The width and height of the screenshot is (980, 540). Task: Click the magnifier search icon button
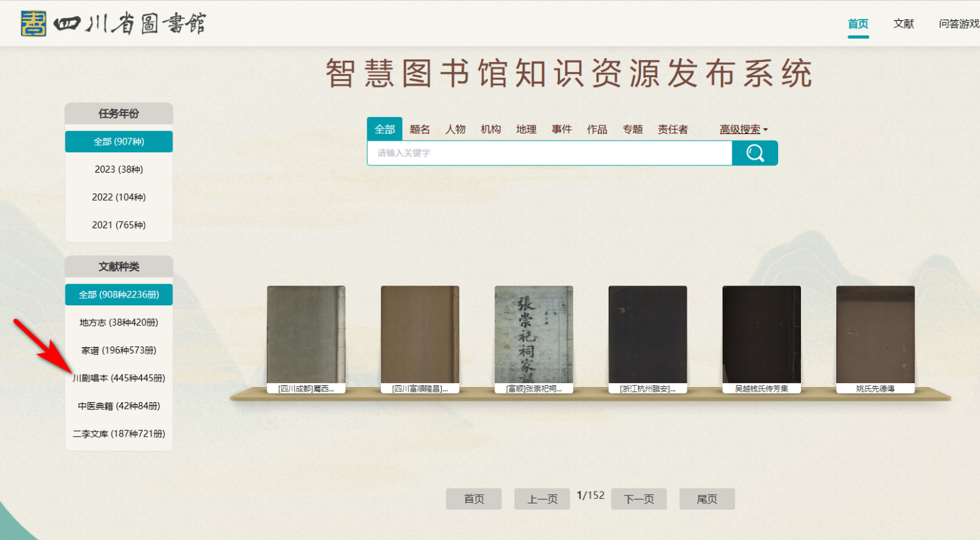(x=755, y=153)
